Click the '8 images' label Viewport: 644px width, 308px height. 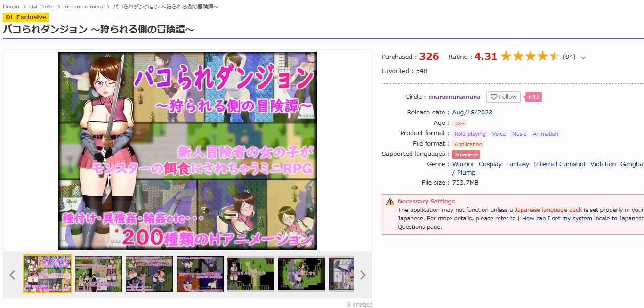pyautogui.click(x=360, y=305)
